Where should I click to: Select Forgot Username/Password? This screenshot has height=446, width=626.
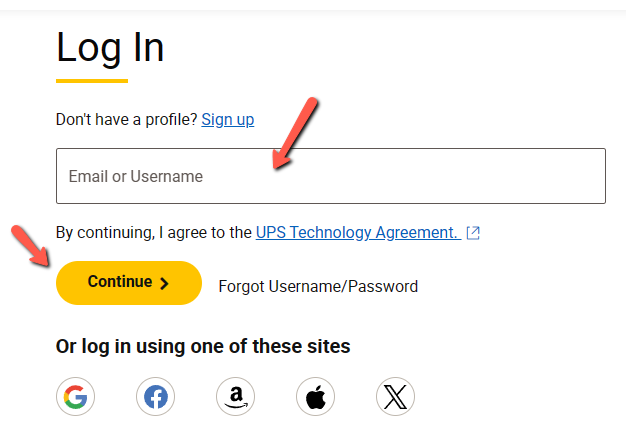(x=318, y=286)
